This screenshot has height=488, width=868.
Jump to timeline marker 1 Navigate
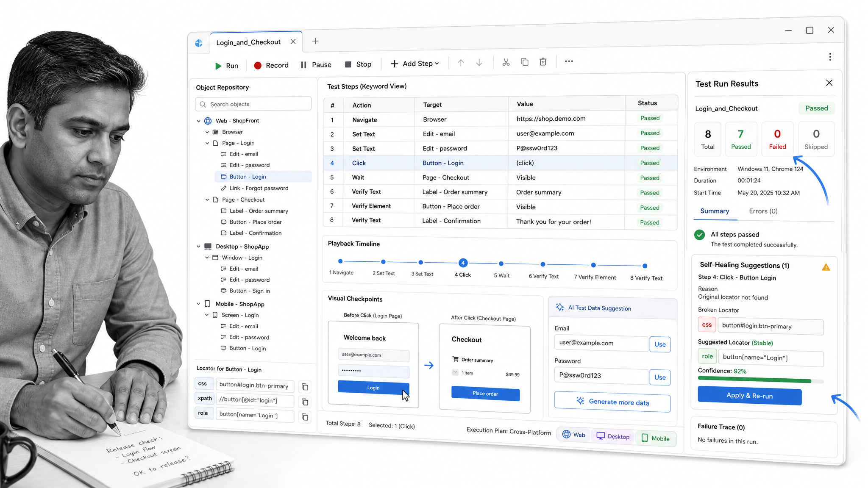point(340,261)
